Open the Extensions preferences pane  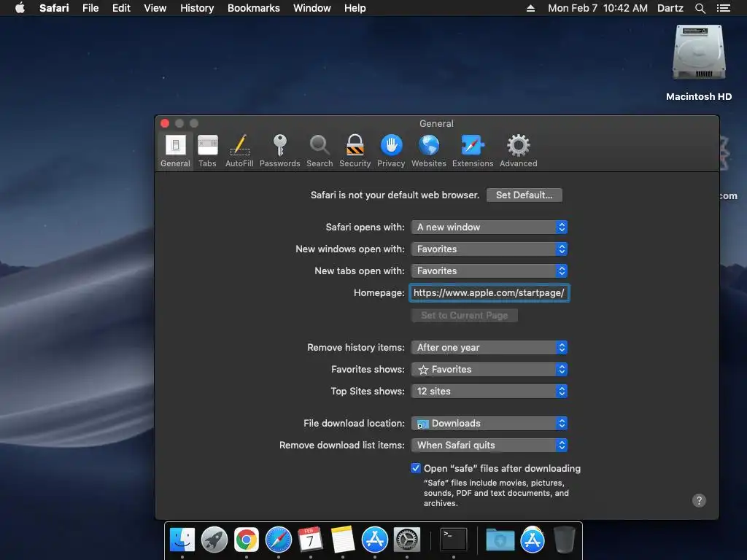473,151
